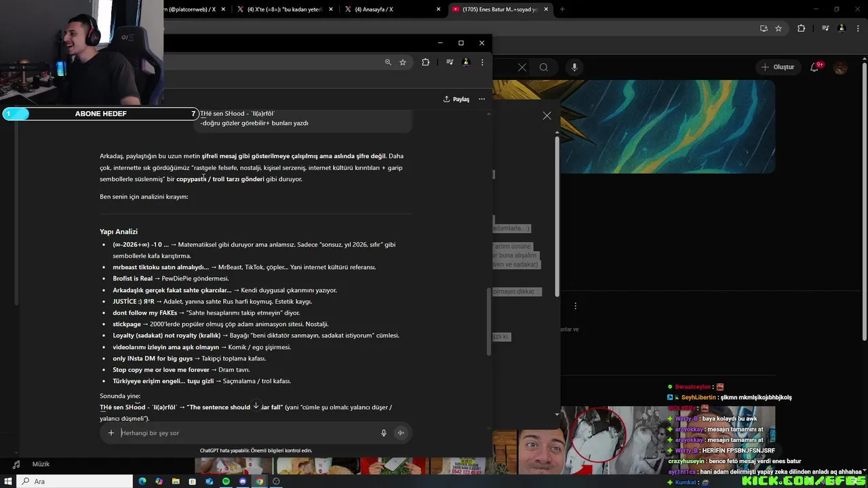The width and height of the screenshot is (868, 488).
Task: Open conversation options next to Paylaş
Action: pyautogui.click(x=482, y=99)
